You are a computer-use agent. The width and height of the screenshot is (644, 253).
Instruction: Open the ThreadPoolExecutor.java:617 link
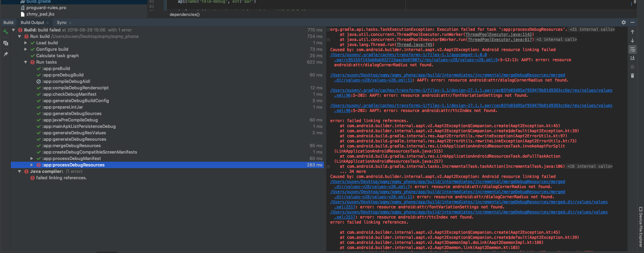pyautogui.click(x=499, y=40)
